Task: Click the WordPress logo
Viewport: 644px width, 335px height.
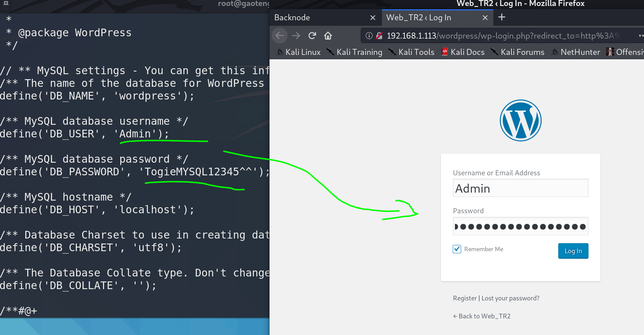Action: pyautogui.click(x=520, y=120)
